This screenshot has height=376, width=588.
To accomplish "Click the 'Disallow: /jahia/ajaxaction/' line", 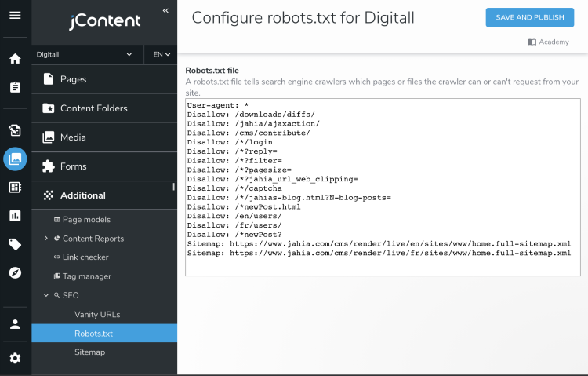I will point(253,124).
